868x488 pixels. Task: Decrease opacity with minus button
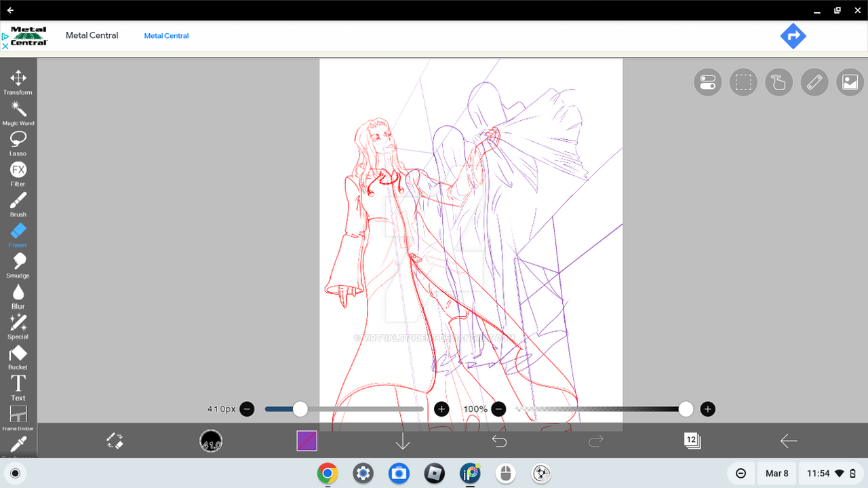click(x=498, y=409)
